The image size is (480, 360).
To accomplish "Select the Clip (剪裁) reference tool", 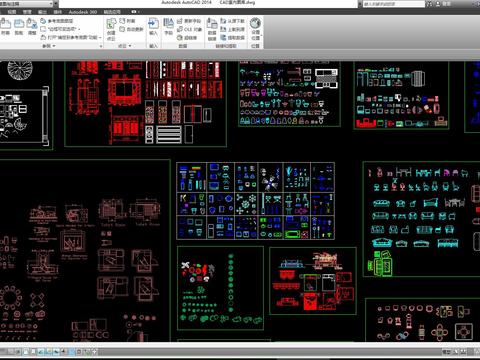I will (x=19, y=27).
